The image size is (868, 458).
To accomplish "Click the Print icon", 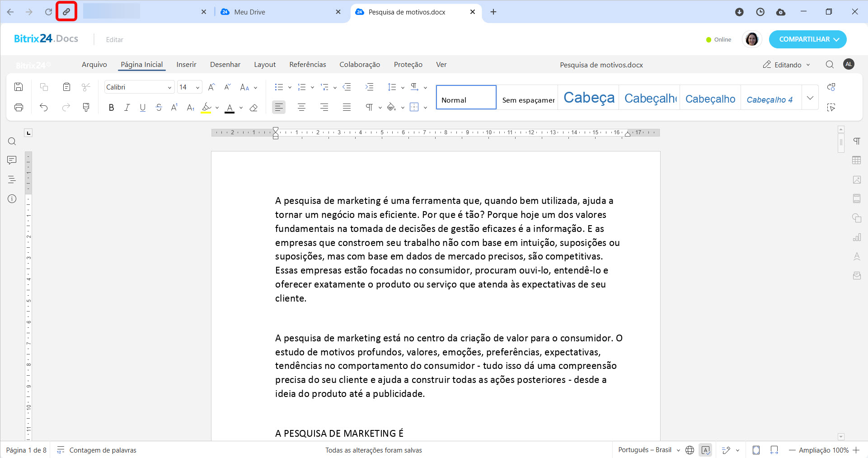I will coord(19,107).
